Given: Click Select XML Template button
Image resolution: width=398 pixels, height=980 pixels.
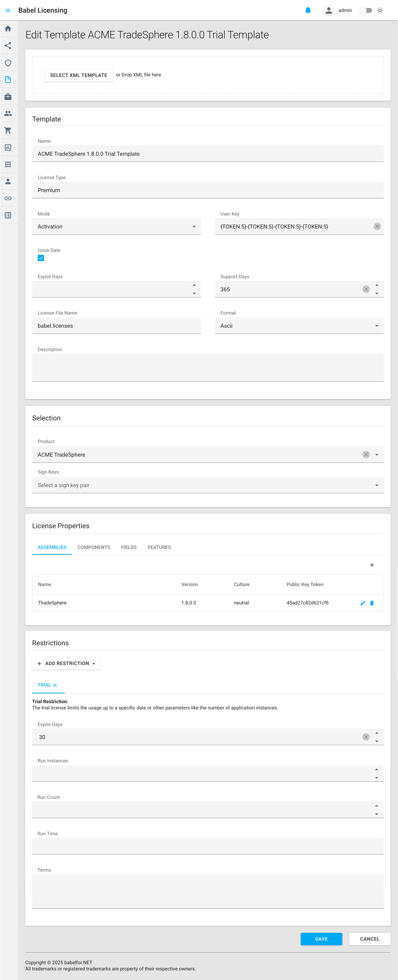Looking at the screenshot, I should (x=79, y=75).
